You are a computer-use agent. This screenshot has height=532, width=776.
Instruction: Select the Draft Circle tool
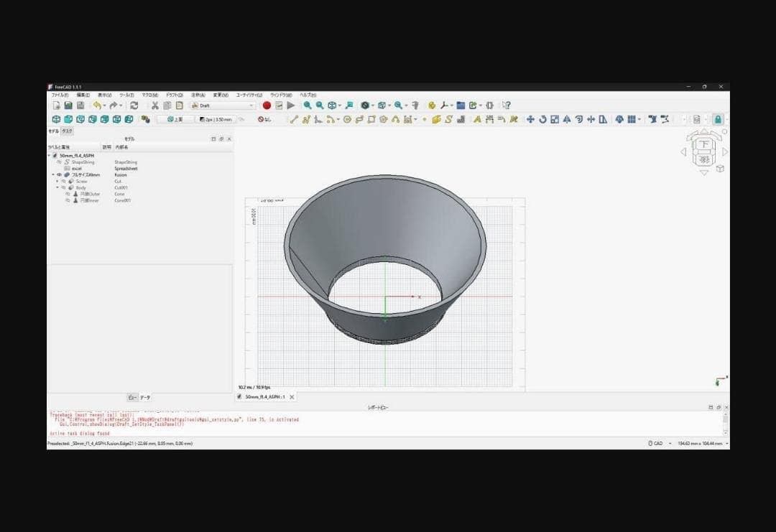coord(348,119)
